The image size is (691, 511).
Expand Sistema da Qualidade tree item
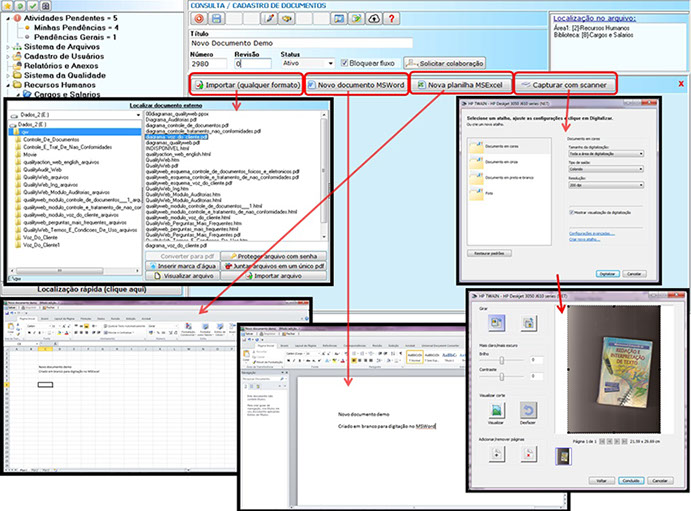point(8,74)
